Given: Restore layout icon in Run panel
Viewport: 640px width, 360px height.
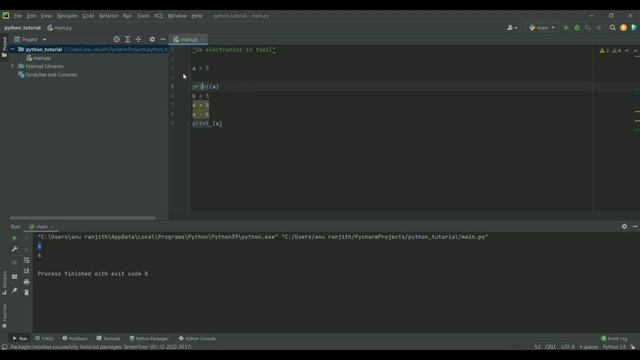Looking at the screenshot, I should point(14,277).
